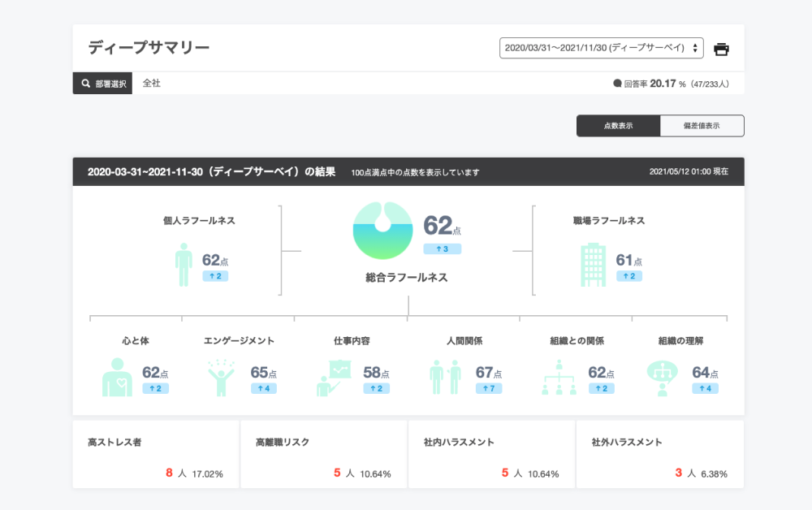Screen dimensions: 812x510
Task: Click the 3人 6.38% value
Action: (x=702, y=473)
